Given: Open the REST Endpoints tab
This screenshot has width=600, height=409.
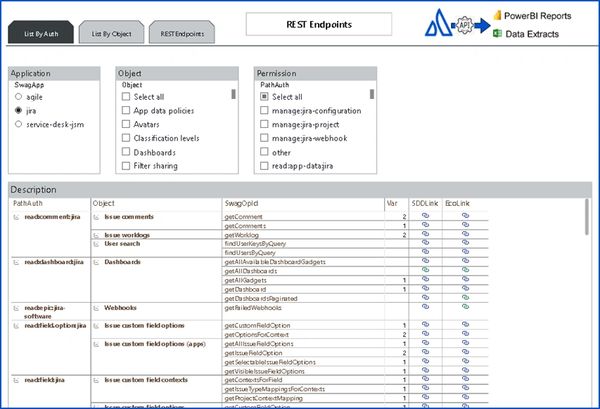Looking at the screenshot, I should 179,34.
